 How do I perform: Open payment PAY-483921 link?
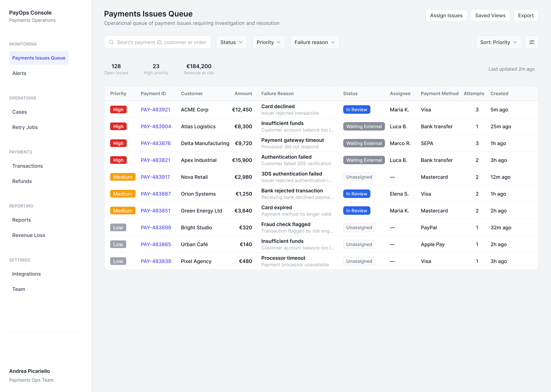[x=155, y=109]
